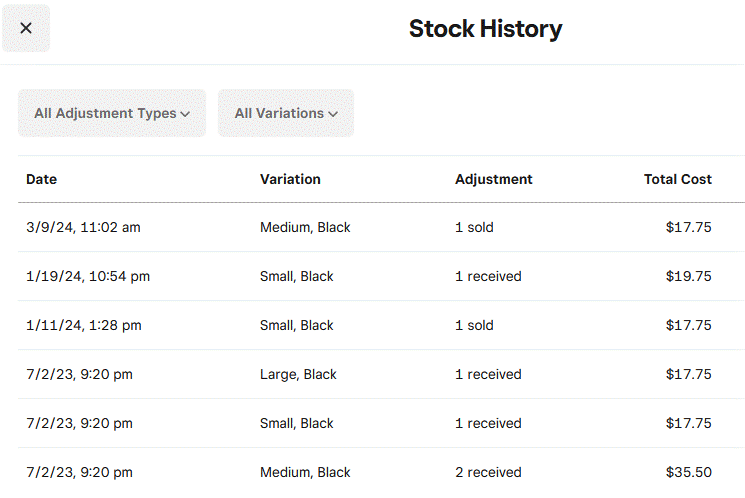Close the Stock History panel
The image size is (745, 498).
(26, 28)
